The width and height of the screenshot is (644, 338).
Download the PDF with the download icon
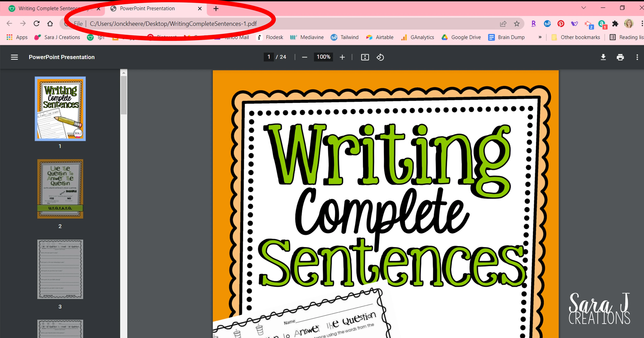point(603,57)
